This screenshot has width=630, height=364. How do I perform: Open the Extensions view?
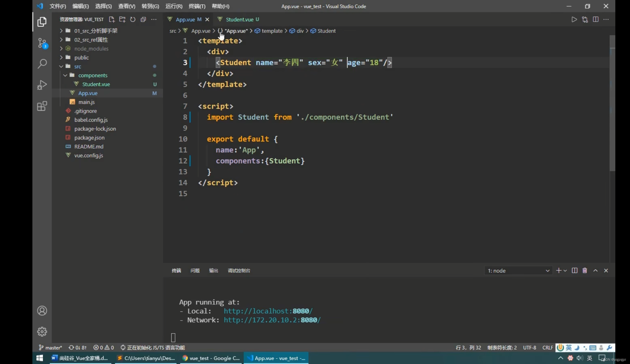(42, 106)
